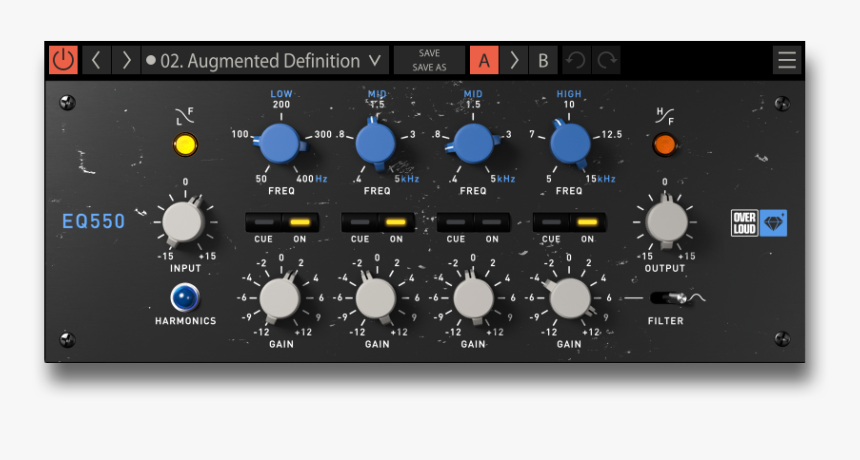860x460 pixels.
Task: Toggle the red plugin power button
Action: (x=64, y=60)
